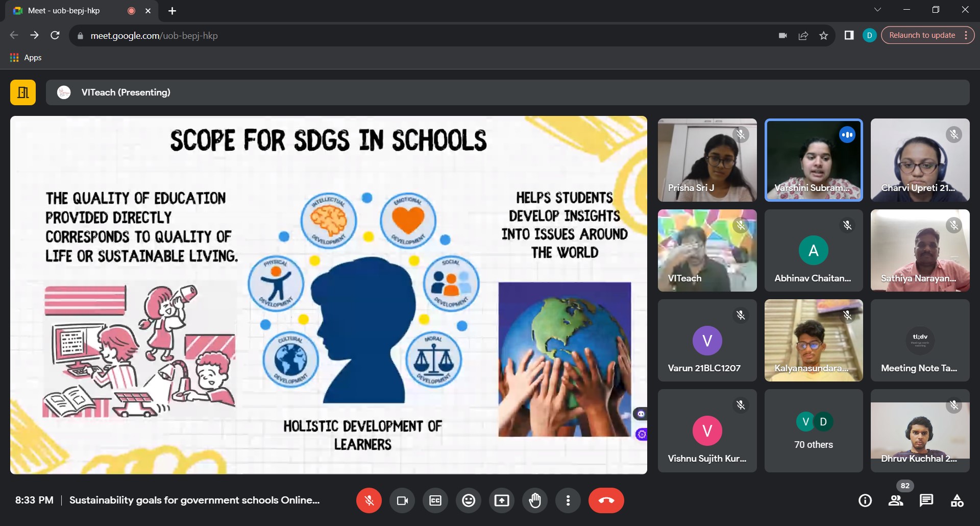The image size is (980, 526).
Task: Turn on closed captions
Action: click(x=435, y=500)
